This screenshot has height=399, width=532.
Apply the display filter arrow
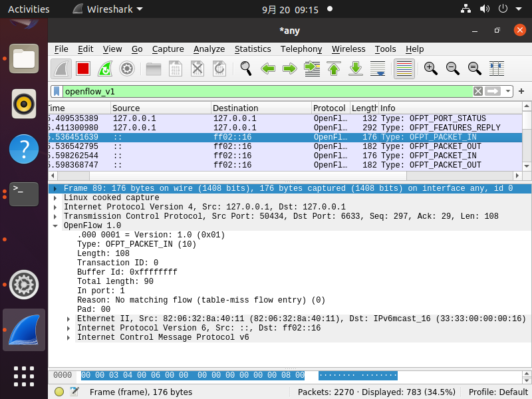click(493, 91)
